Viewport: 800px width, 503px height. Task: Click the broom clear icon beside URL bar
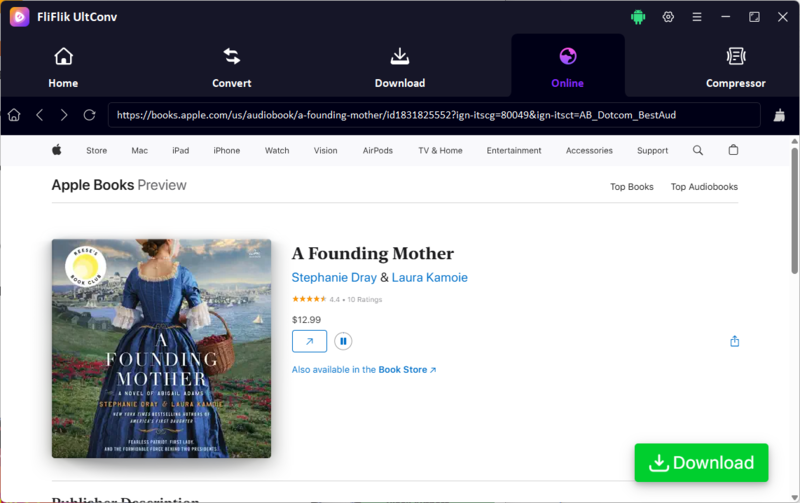click(779, 115)
